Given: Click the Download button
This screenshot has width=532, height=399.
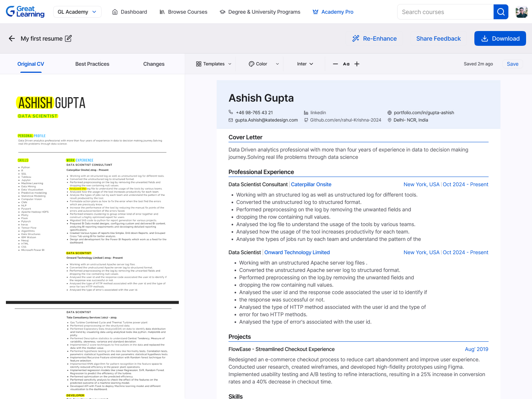Looking at the screenshot, I should [x=500, y=38].
